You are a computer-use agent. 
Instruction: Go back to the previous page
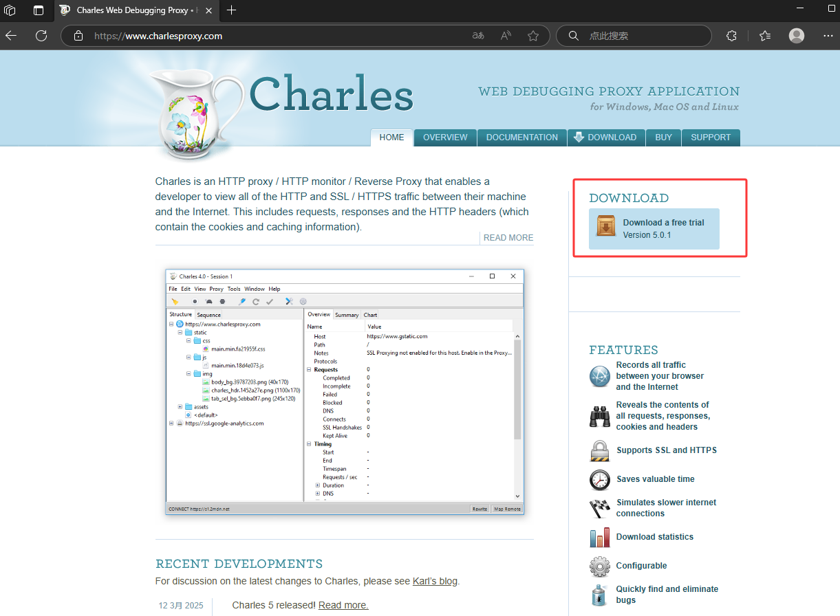pos(11,36)
